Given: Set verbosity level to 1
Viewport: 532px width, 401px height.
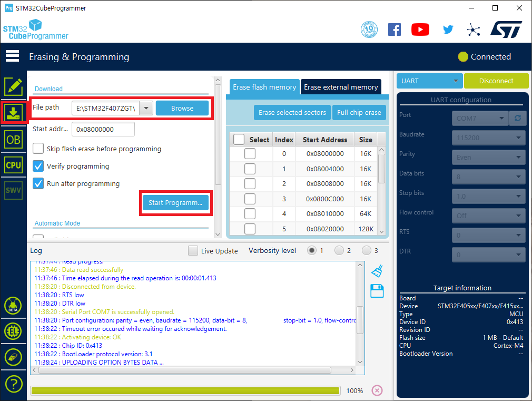Looking at the screenshot, I should pos(311,251).
